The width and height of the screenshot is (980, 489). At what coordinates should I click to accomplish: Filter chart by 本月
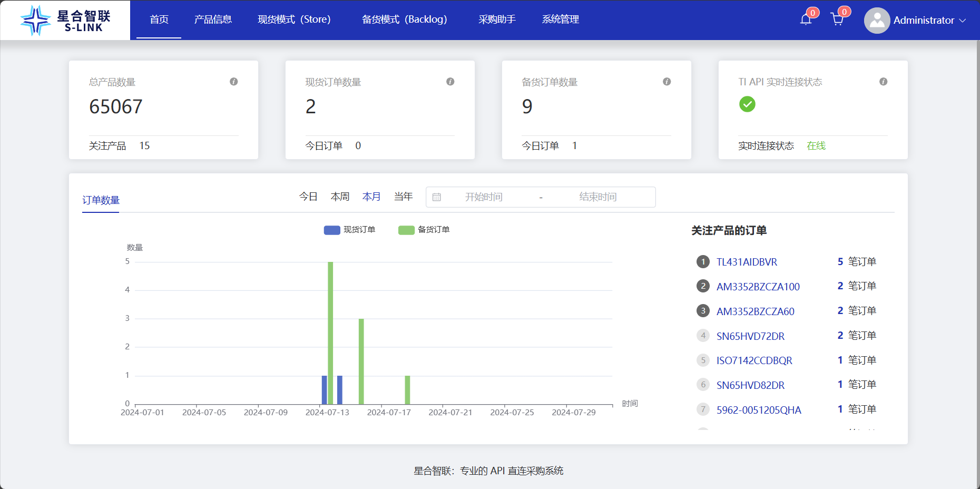tap(371, 197)
